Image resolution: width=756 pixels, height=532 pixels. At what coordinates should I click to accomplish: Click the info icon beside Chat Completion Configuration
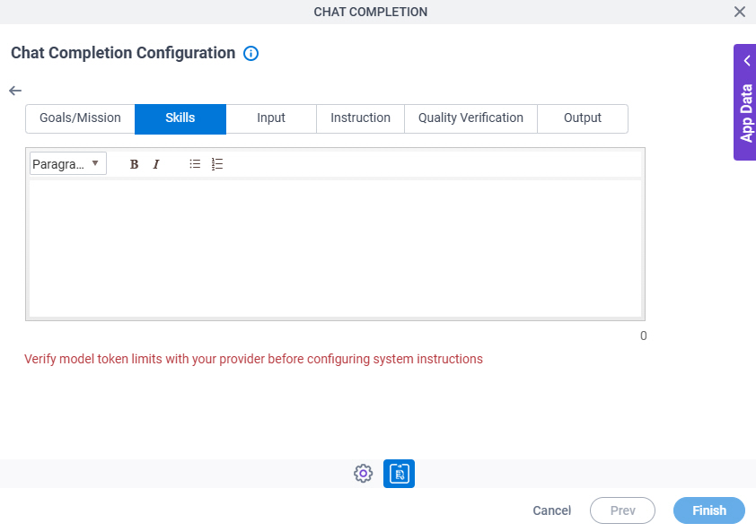click(x=251, y=53)
